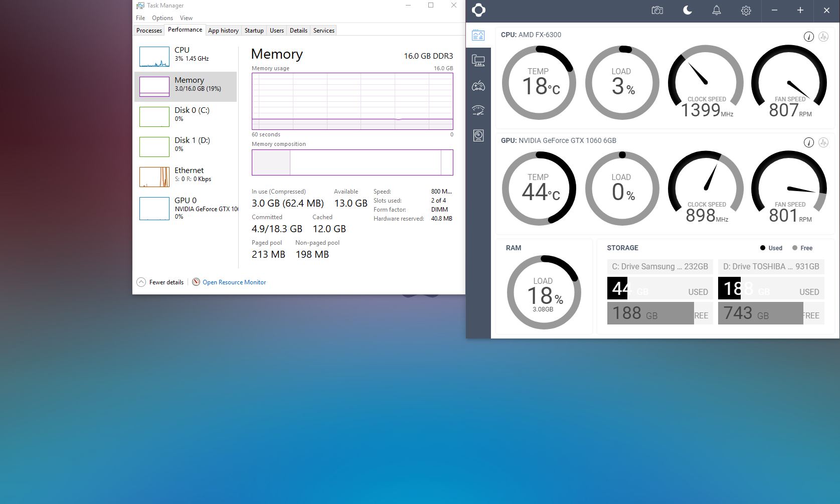Select the dashboard sidebar icon
This screenshot has height=504, width=840.
pyautogui.click(x=478, y=35)
